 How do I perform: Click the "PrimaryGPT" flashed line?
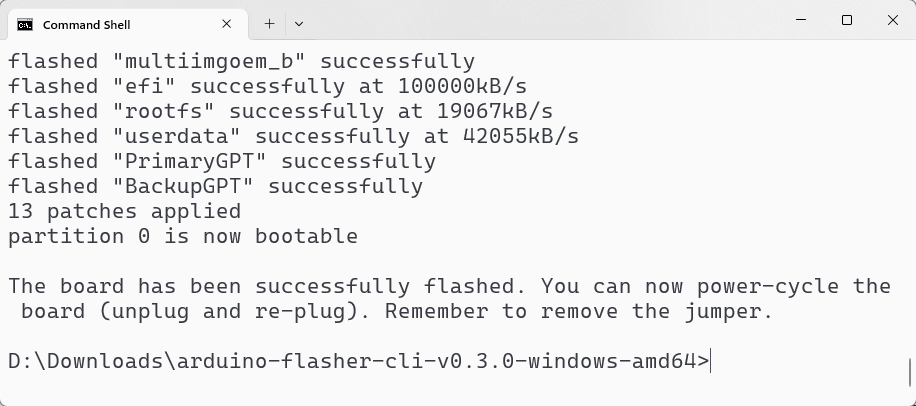point(222,161)
